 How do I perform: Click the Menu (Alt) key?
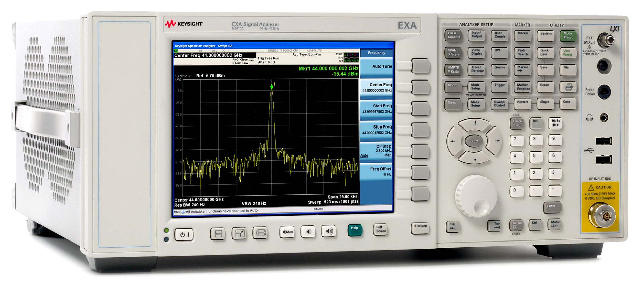[555, 224]
